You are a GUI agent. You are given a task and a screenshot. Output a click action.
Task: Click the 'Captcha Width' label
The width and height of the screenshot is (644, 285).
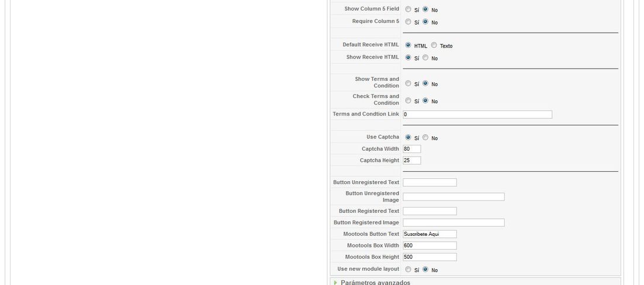(381, 149)
